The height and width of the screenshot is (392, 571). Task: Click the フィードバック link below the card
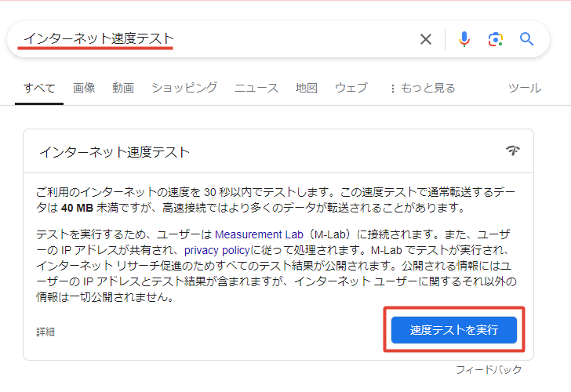pyautogui.click(x=489, y=370)
